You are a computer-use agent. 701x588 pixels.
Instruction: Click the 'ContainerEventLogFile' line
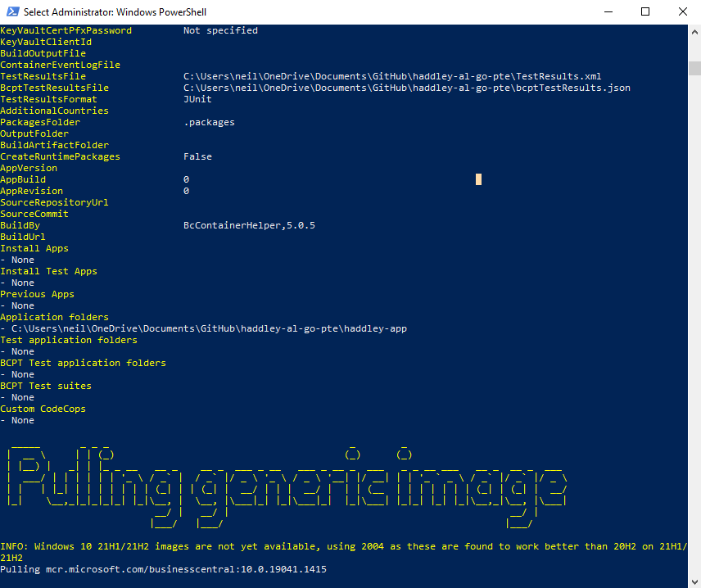pos(61,65)
